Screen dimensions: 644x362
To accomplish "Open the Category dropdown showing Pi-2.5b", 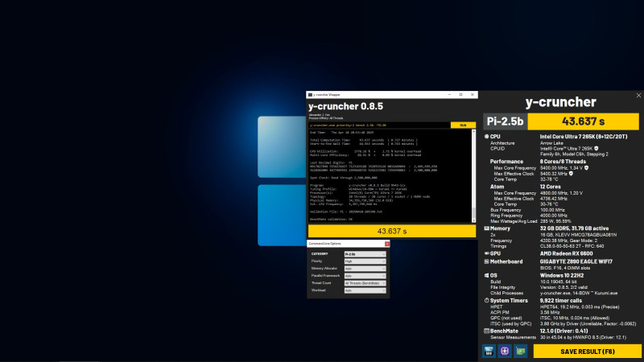I will pyautogui.click(x=365, y=254).
